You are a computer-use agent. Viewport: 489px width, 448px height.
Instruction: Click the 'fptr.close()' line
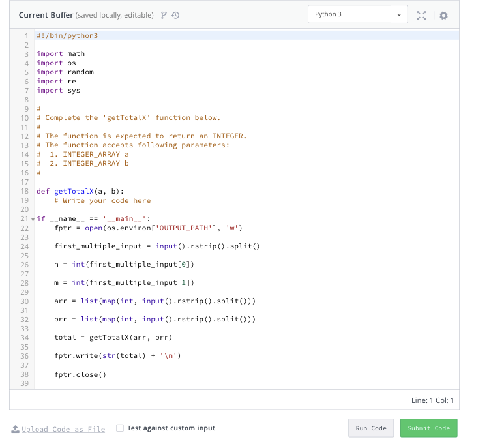pyautogui.click(x=80, y=374)
